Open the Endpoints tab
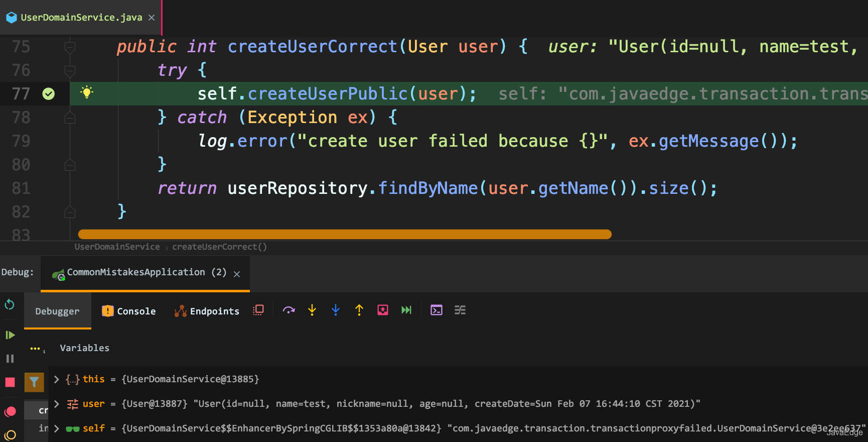This screenshot has width=868, height=442. pyautogui.click(x=207, y=311)
